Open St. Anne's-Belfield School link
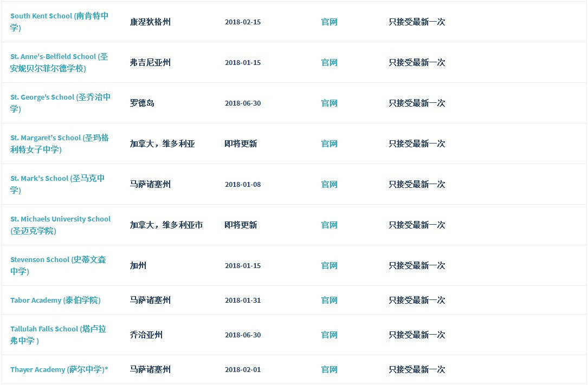The width and height of the screenshot is (588, 385). (x=59, y=63)
